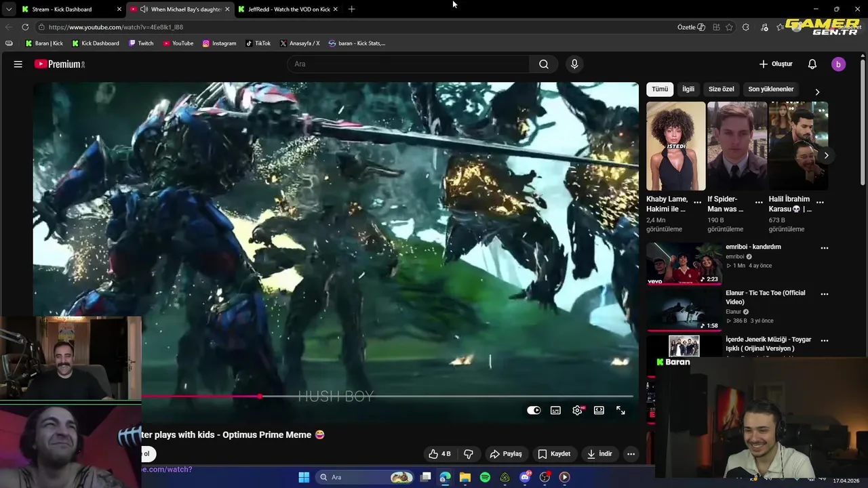Image resolution: width=868 pixels, height=488 pixels.
Task: Open options for Halil İbrahim Karasu short
Action: (x=820, y=203)
